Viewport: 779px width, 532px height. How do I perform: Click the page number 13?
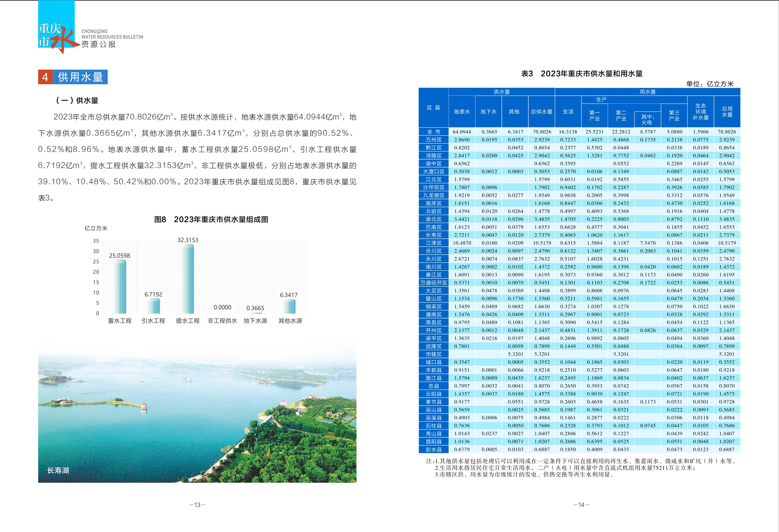point(197,505)
